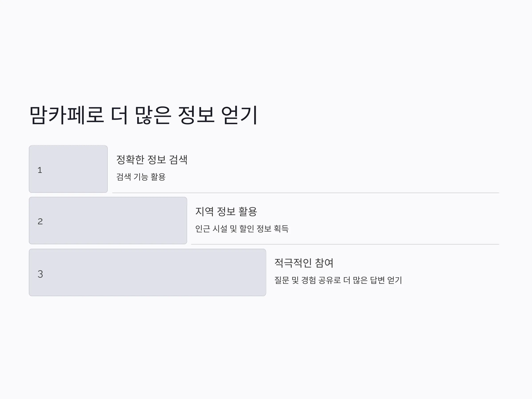
Task: Click the heading 적극적인 참여
Action: 304,263
